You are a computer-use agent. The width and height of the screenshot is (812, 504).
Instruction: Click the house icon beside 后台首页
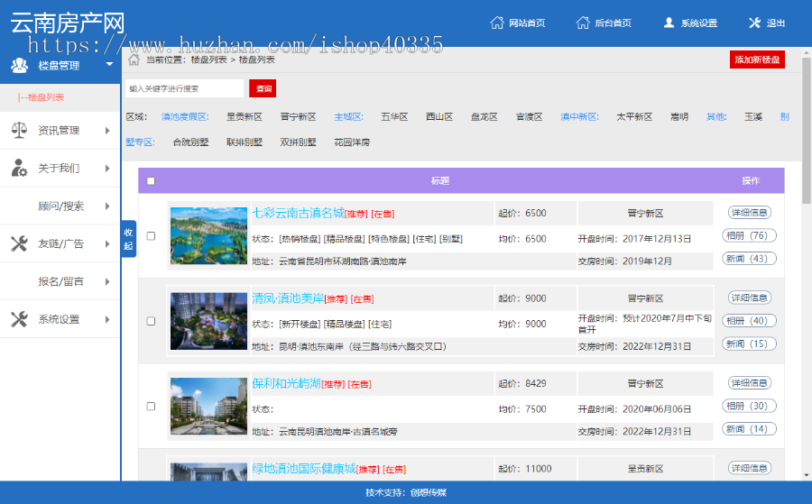point(583,23)
